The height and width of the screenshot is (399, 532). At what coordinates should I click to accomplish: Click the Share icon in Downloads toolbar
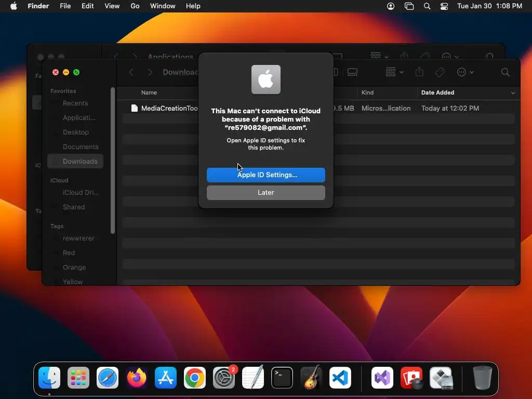tap(419, 72)
